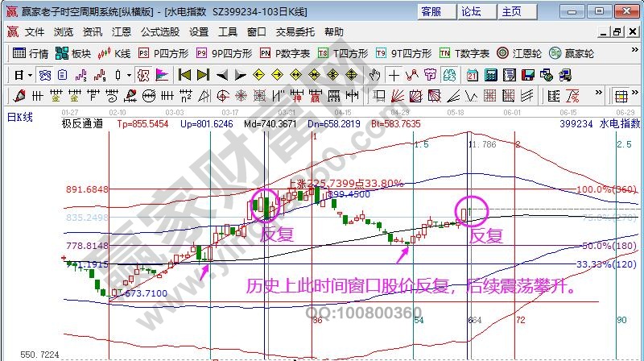Screen dimensions: 644x361
Task: Click the 论坛 forum button
Action: coord(471,11)
